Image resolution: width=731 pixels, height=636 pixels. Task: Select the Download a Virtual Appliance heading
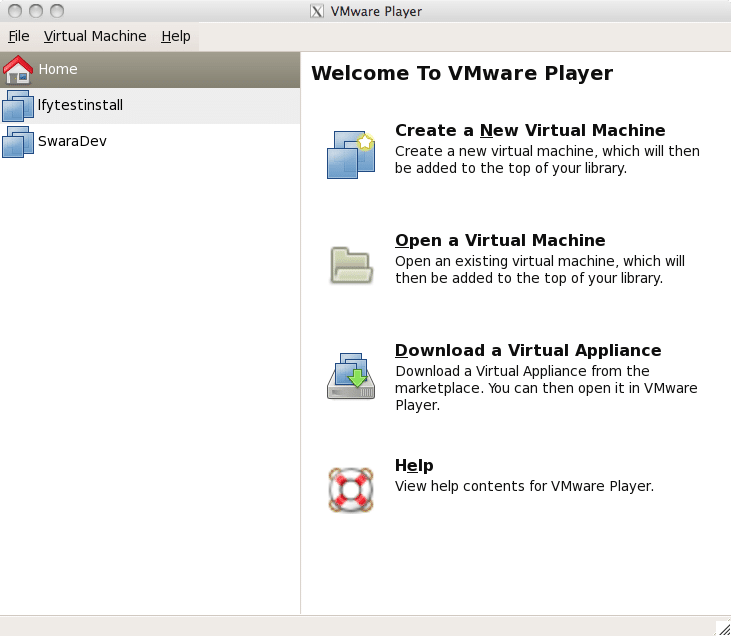pyautogui.click(x=528, y=350)
